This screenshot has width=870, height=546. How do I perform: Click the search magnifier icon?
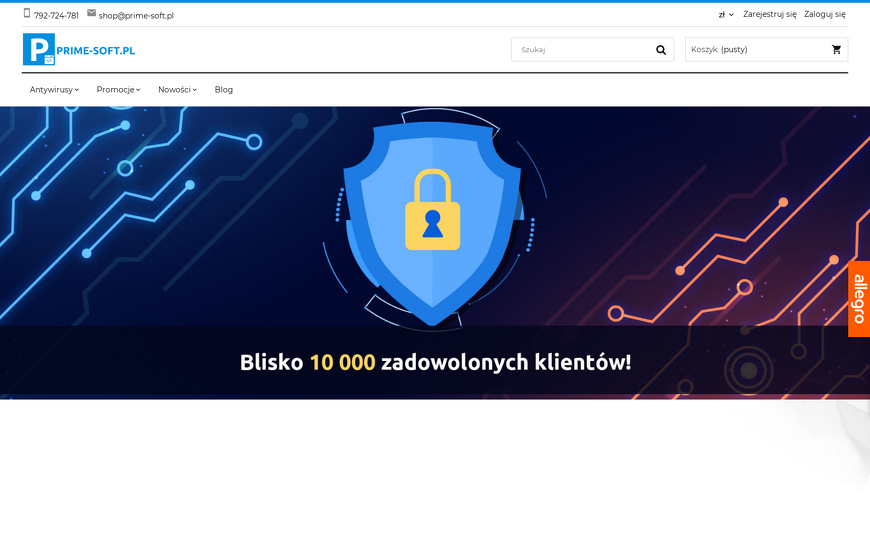click(660, 50)
